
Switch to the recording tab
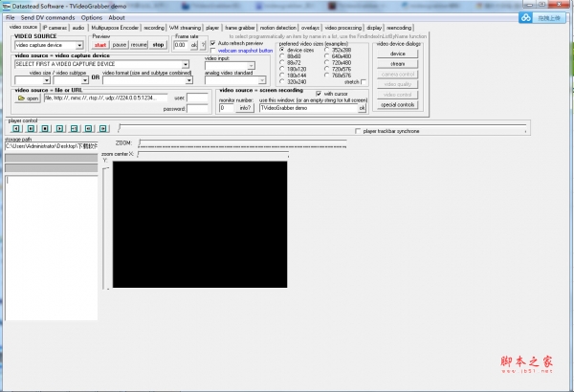tap(154, 28)
